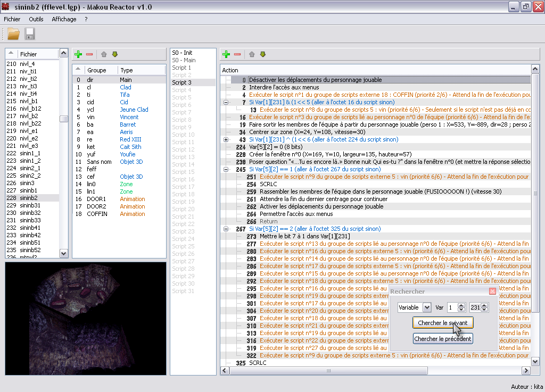Select group 18 COFFIN Animation
The image size is (545, 392).
pyautogui.click(x=119, y=214)
